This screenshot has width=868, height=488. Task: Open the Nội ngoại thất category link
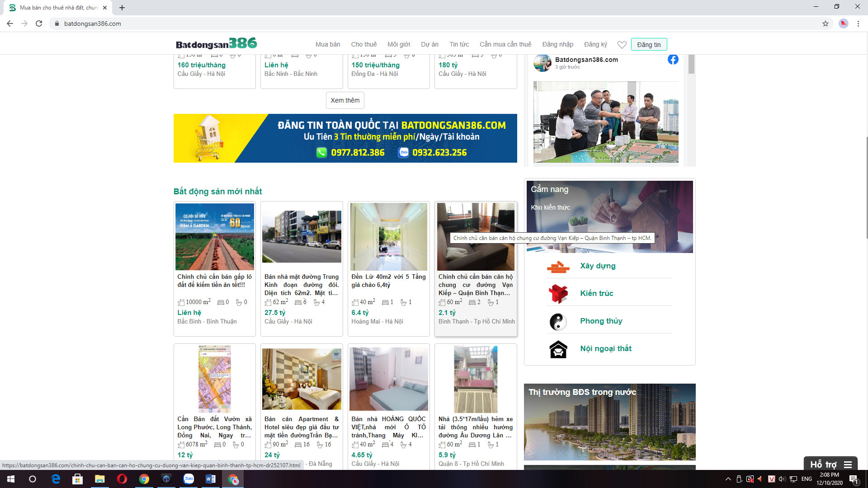(x=606, y=349)
